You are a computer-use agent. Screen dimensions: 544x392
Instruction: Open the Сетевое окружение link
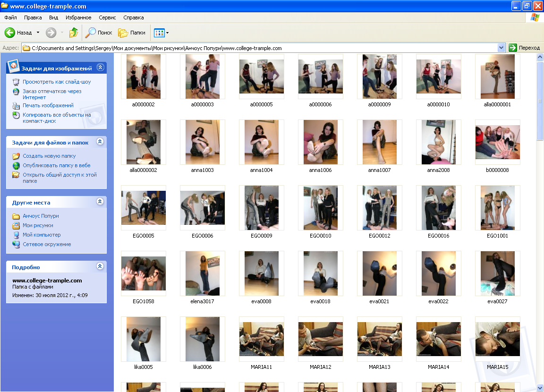pyautogui.click(x=47, y=244)
